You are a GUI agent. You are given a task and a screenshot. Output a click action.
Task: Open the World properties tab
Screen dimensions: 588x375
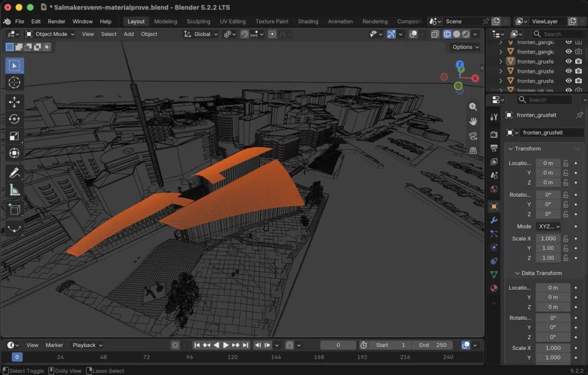coord(494,189)
